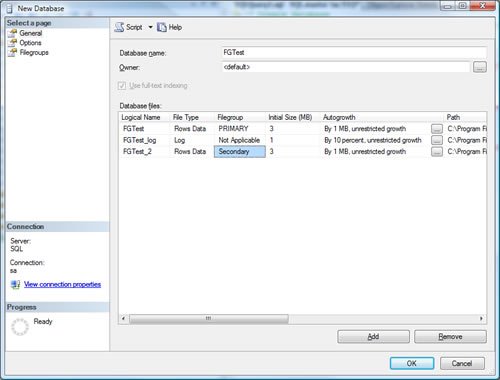Select the General page
This screenshot has height=380, width=500.
(x=30, y=33)
